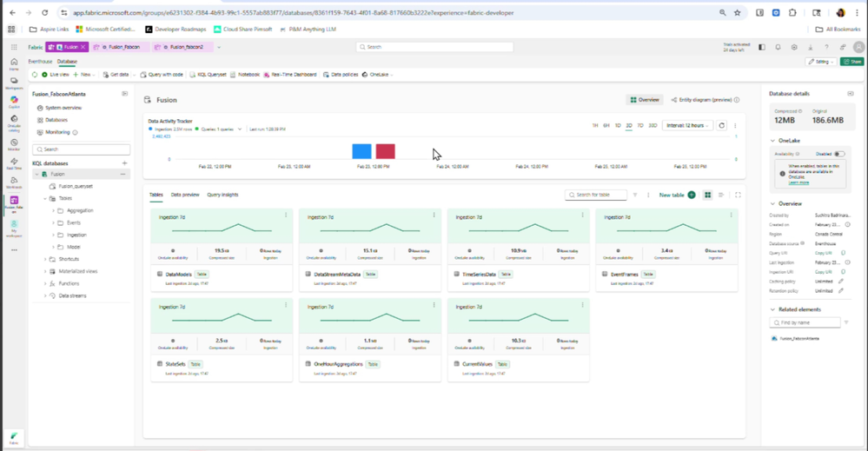Expand tables area to full screen
868x451 pixels.
pyautogui.click(x=738, y=195)
